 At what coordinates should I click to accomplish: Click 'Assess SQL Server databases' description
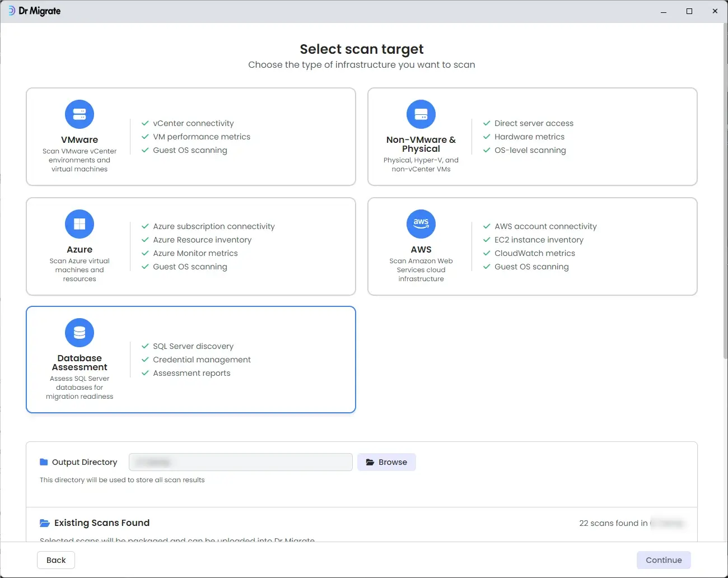[80, 388]
